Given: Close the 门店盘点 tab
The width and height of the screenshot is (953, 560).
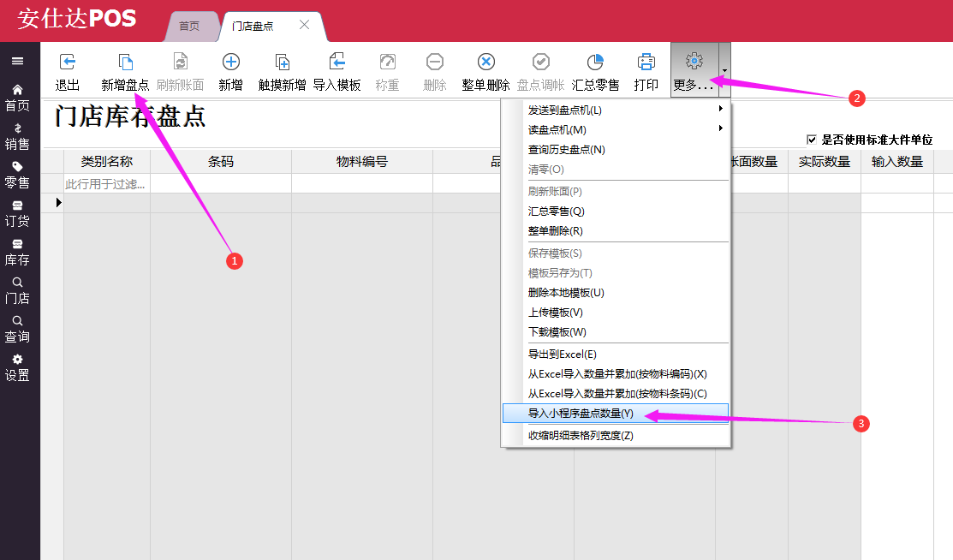Looking at the screenshot, I should (x=304, y=25).
